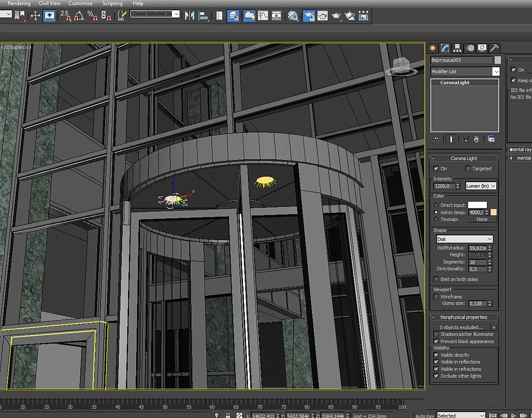Image resolution: width=532 pixels, height=418 pixels.
Task: Expand the Disk shape dropdown
Action: [464, 239]
